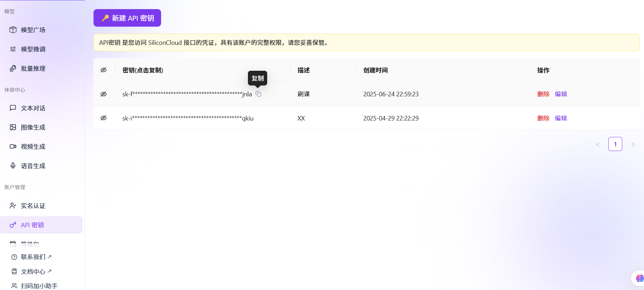Image resolution: width=644 pixels, height=290 pixels.
Task: Click the API 密钥 key icon
Action: point(13,225)
